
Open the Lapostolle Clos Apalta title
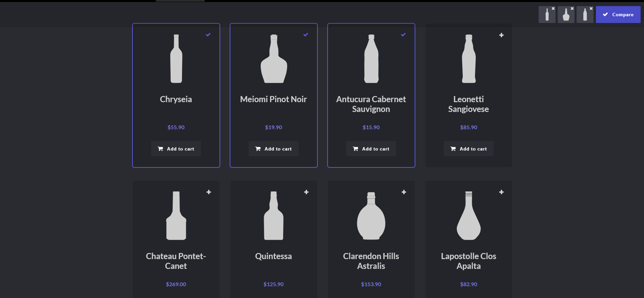469,261
